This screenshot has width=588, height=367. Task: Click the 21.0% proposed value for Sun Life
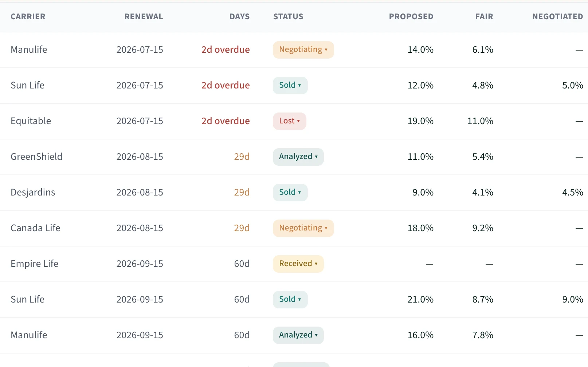(x=420, y=300)
